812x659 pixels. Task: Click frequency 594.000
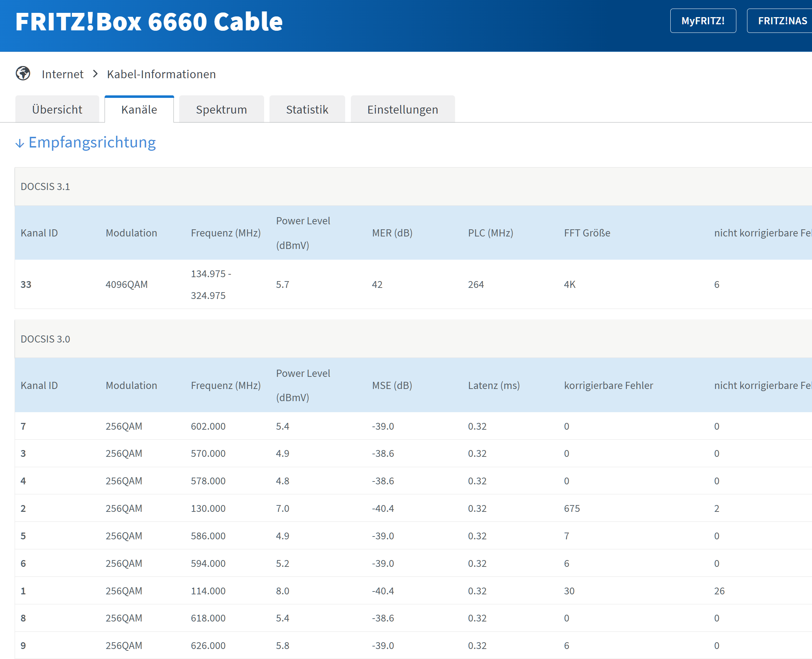point(208,563)
